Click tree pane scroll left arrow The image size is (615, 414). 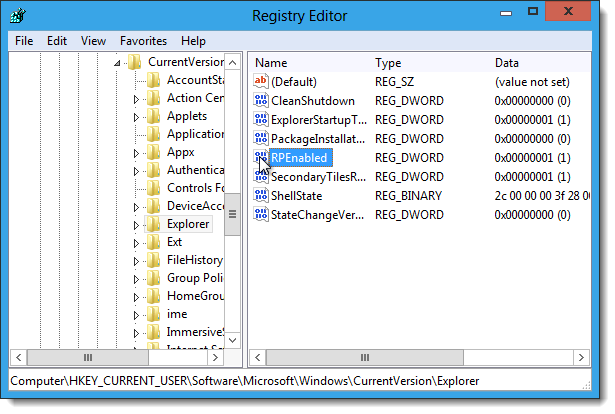click(x=18, y=358)
